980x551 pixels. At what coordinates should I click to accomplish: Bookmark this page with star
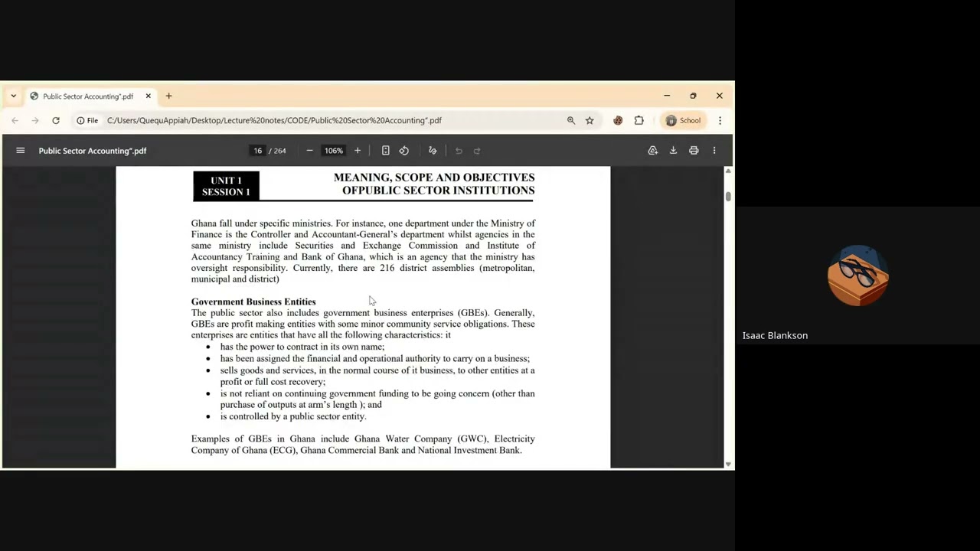(x=590, y=120)
